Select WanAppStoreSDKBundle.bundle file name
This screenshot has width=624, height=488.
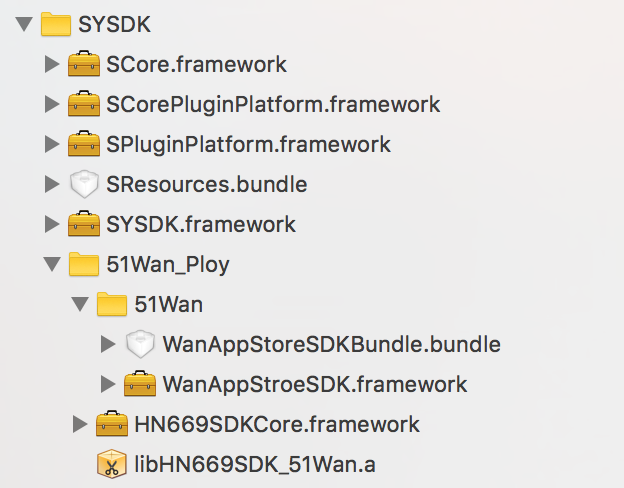point(332,344)
